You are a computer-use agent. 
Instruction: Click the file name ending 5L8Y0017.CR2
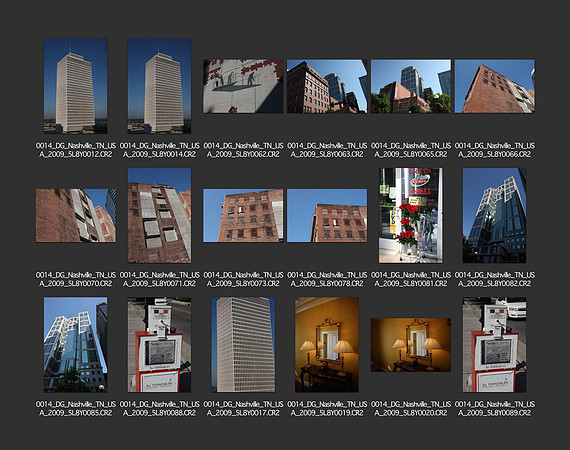(x=243, y=408)
